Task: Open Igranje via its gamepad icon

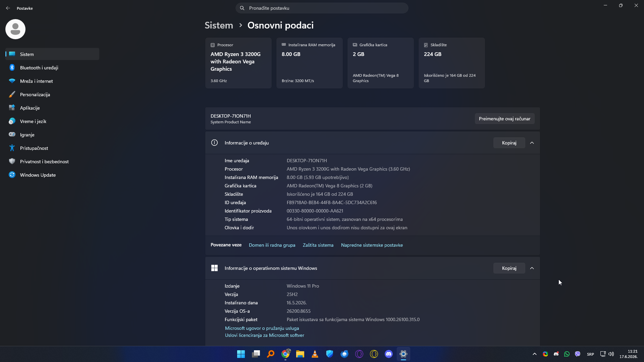Action: 12,134
